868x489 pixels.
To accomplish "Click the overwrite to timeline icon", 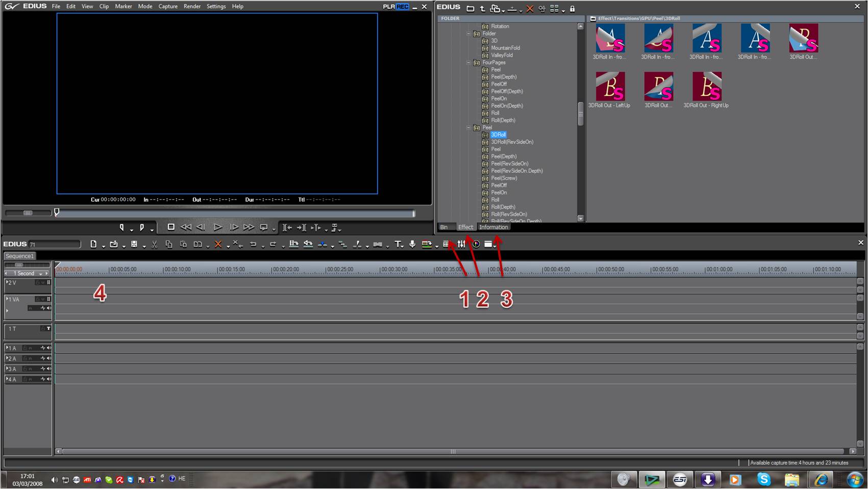I will (308, 244).
